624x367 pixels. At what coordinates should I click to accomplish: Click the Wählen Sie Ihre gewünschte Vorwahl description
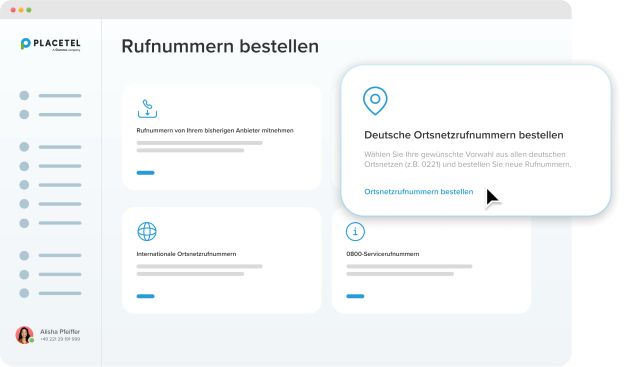[x=468, y=159]
